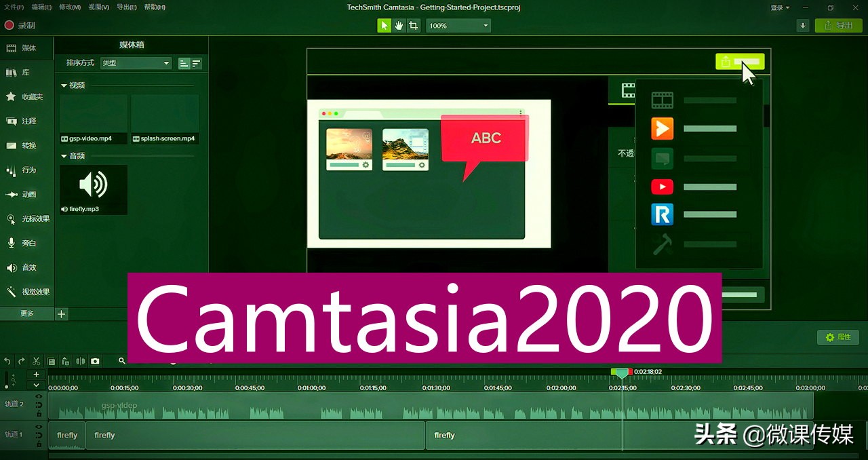Open the 文件(F) menu
The height and width of the screenshot is (460, 868).
(x=14, y=7)
